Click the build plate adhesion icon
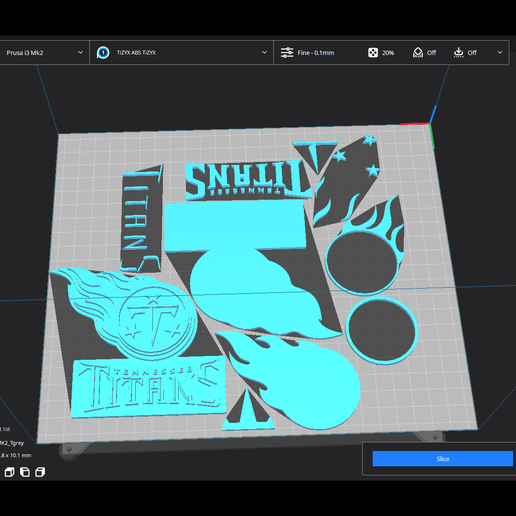Image resolution: width=516 pixels, height=516 pixels. tap(459, 53)
